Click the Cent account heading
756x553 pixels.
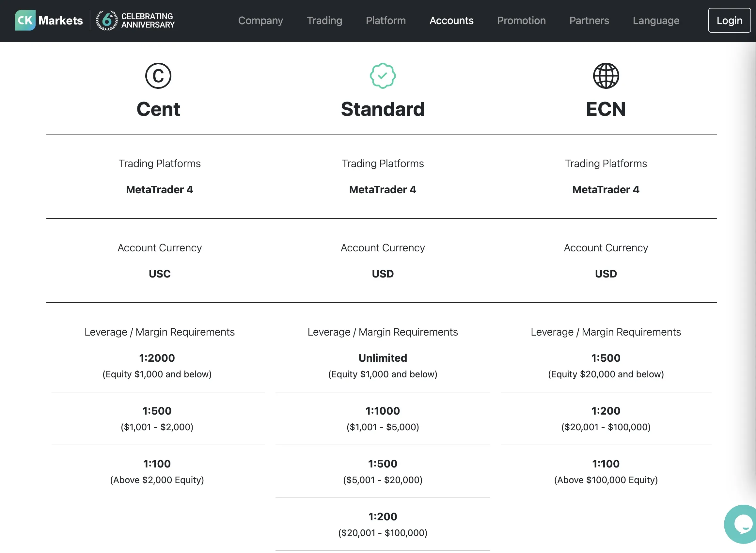click(x=158, y=109)
